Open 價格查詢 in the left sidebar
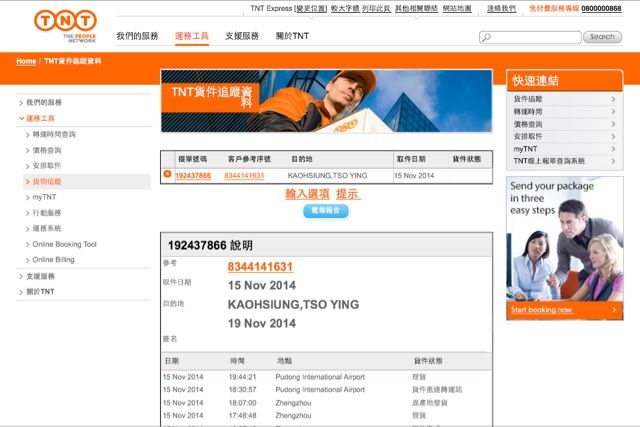The height and width of the screenshot is (427, 640). click(x=47, y=150)
